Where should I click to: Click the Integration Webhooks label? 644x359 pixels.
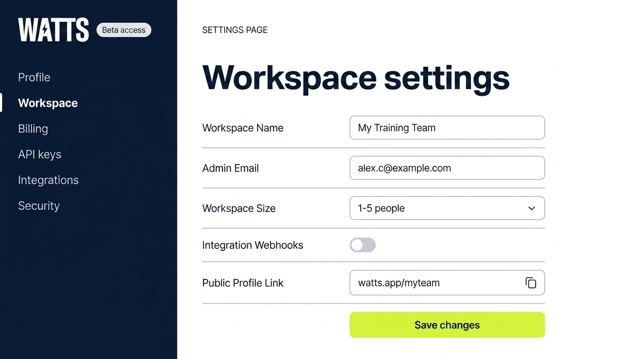(252, 245)
